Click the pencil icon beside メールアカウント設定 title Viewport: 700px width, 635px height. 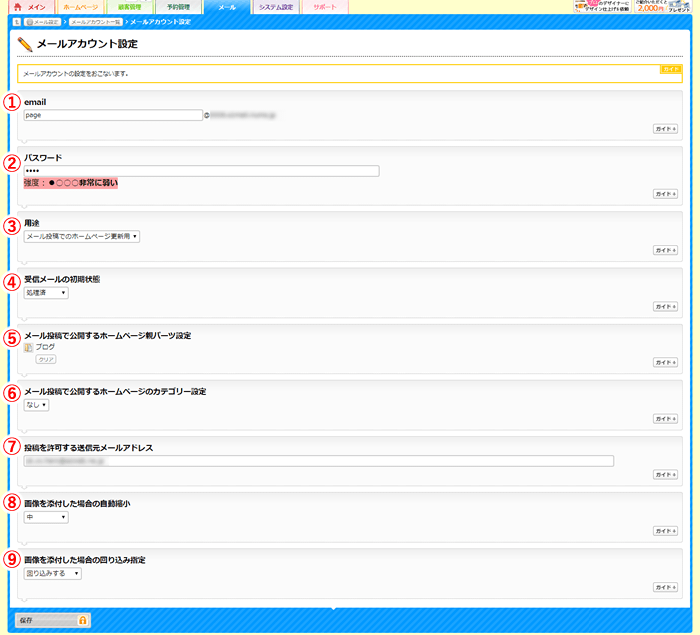pyautogui.click(x=25, y=44)
